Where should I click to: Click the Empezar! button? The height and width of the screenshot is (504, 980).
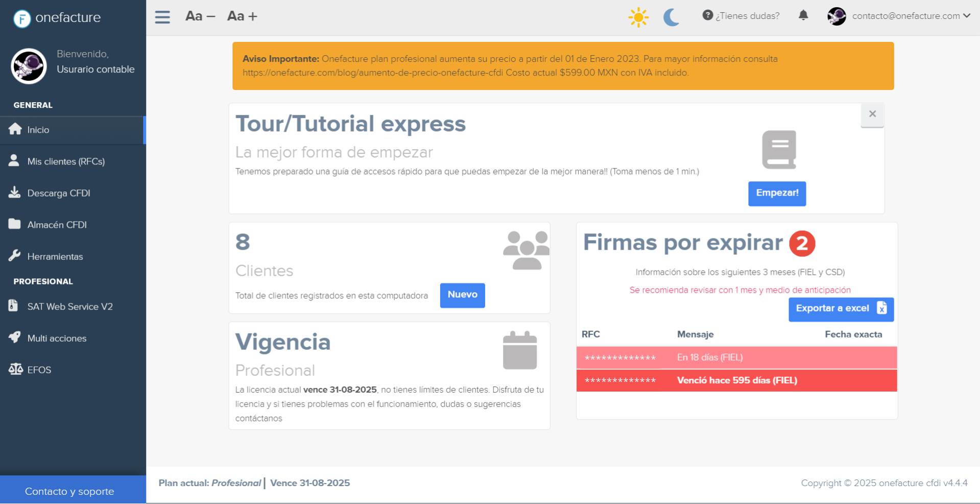point(777,194)
